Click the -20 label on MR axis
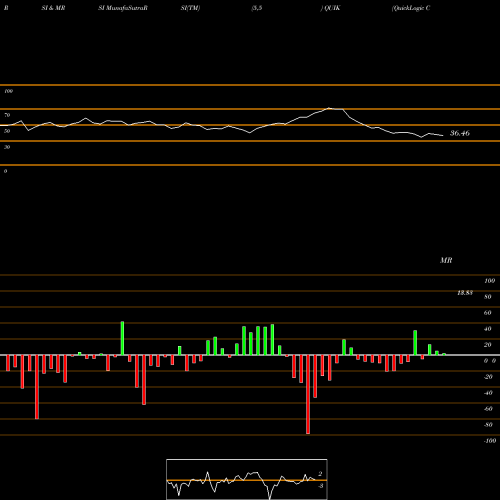Screen dimensions: 500x500 [x=488, y=377]
